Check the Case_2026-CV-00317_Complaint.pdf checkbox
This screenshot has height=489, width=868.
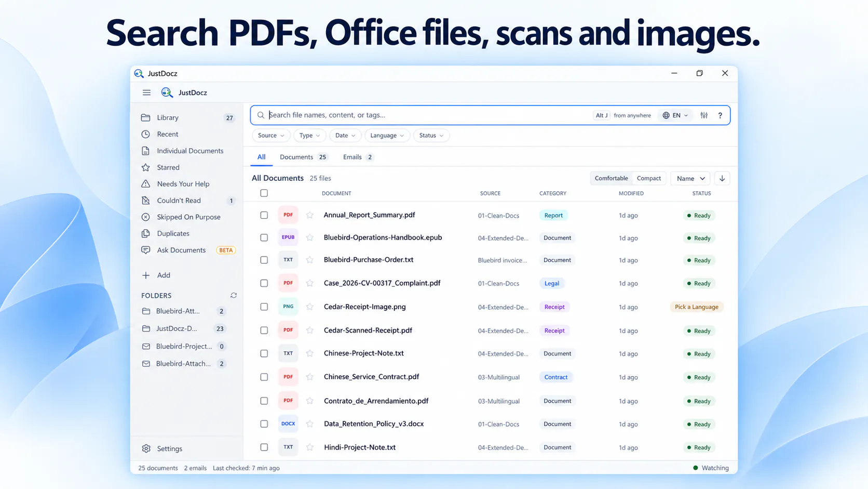pyautogui.click(x=264, y=283)
